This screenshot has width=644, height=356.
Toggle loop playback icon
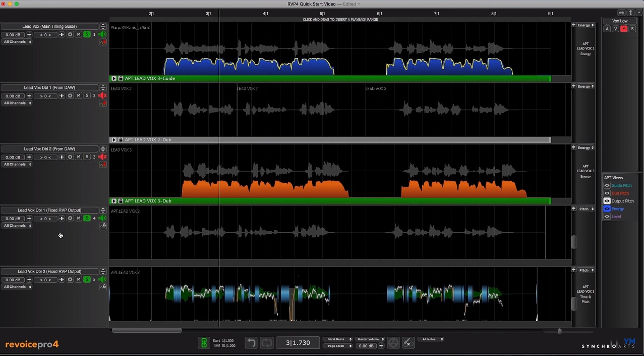click(x=266, y=343)
